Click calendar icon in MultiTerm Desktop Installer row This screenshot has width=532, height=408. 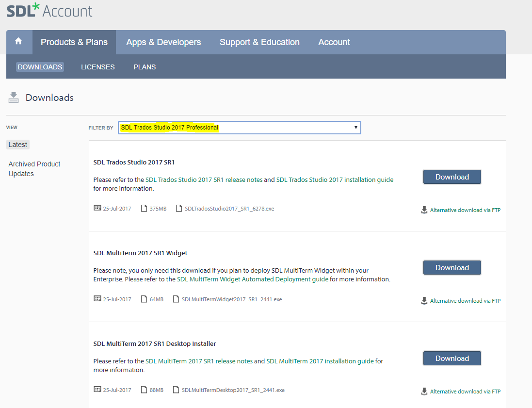[97, 389]
